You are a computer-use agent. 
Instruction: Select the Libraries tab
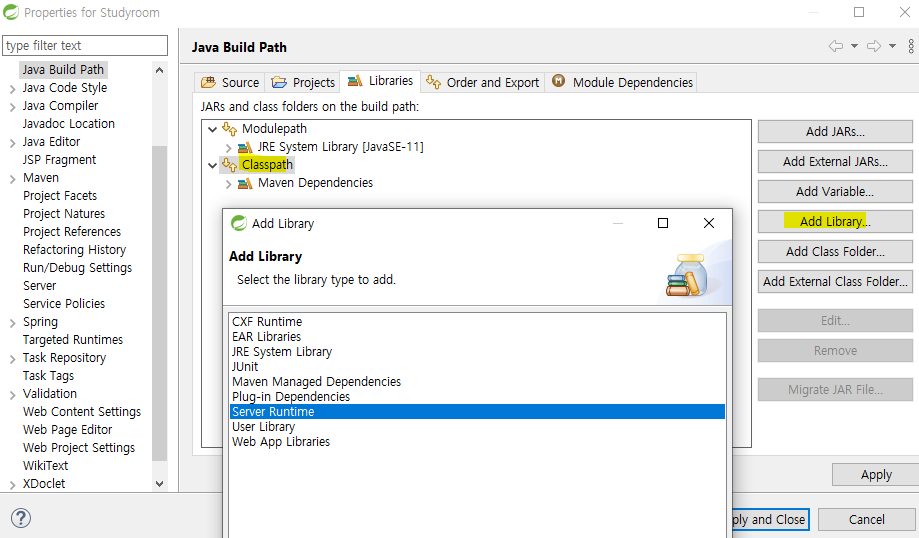(x=380, y=81)
